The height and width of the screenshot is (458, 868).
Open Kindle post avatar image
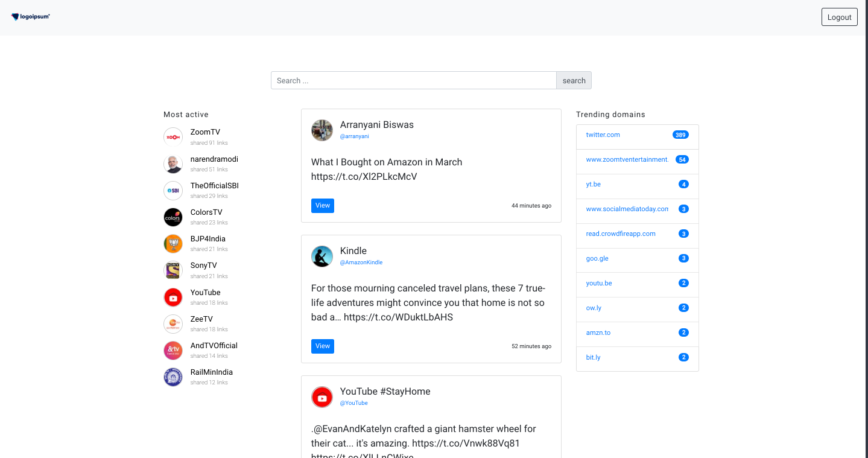pos(322,256)
